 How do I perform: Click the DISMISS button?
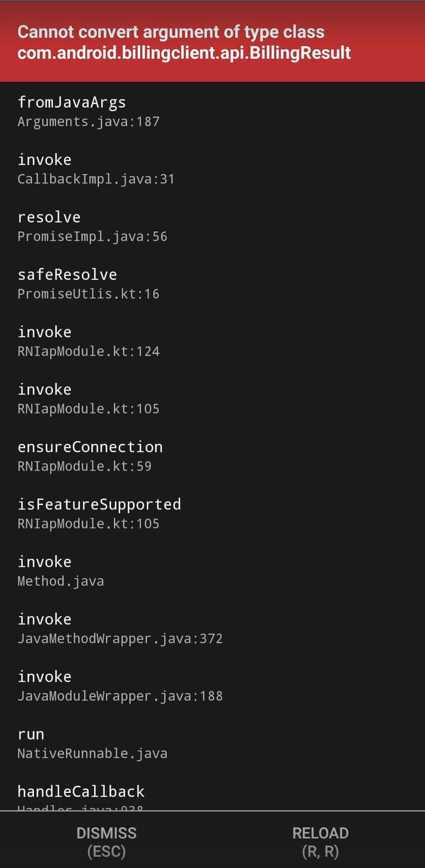(106, 841)
